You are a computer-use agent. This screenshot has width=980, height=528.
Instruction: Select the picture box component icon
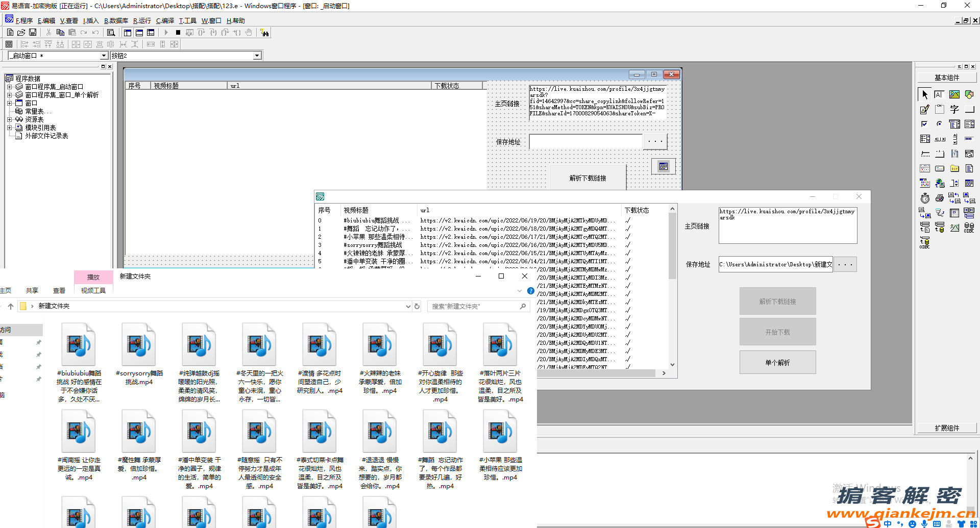click(x=954, y=94)
